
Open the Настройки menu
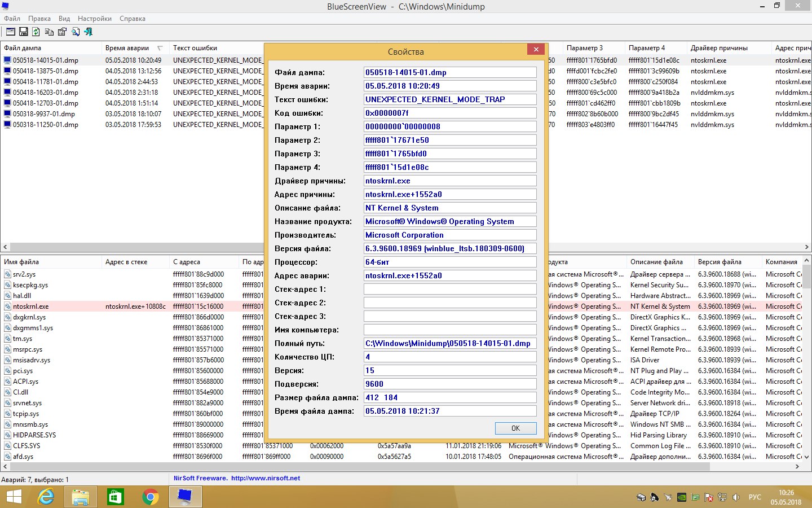point(94,19)
